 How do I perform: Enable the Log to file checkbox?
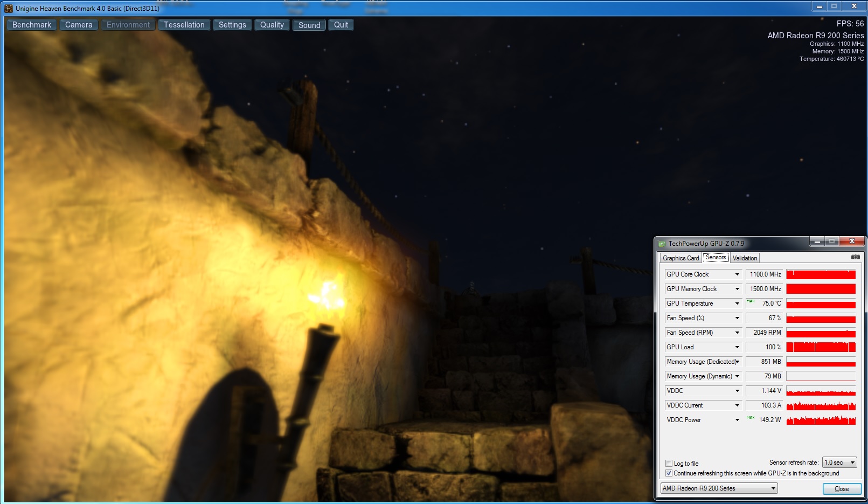pos(669,464)
